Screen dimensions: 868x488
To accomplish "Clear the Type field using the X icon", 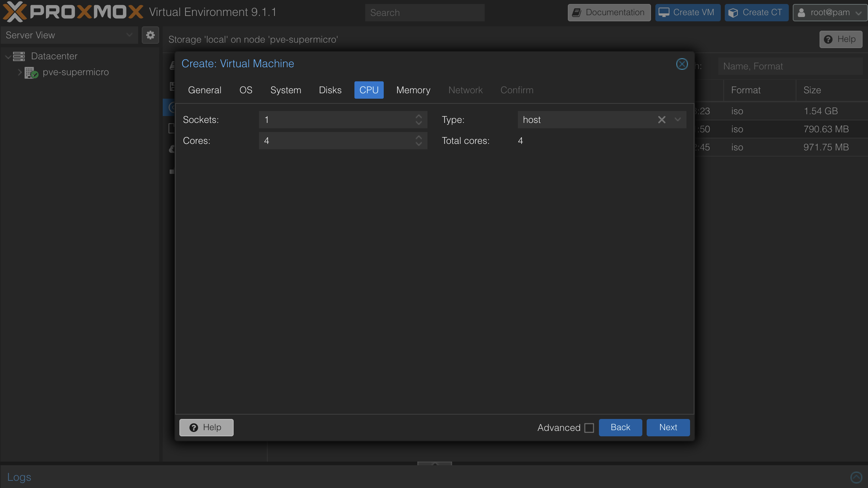I will click(x=661, y=120).
